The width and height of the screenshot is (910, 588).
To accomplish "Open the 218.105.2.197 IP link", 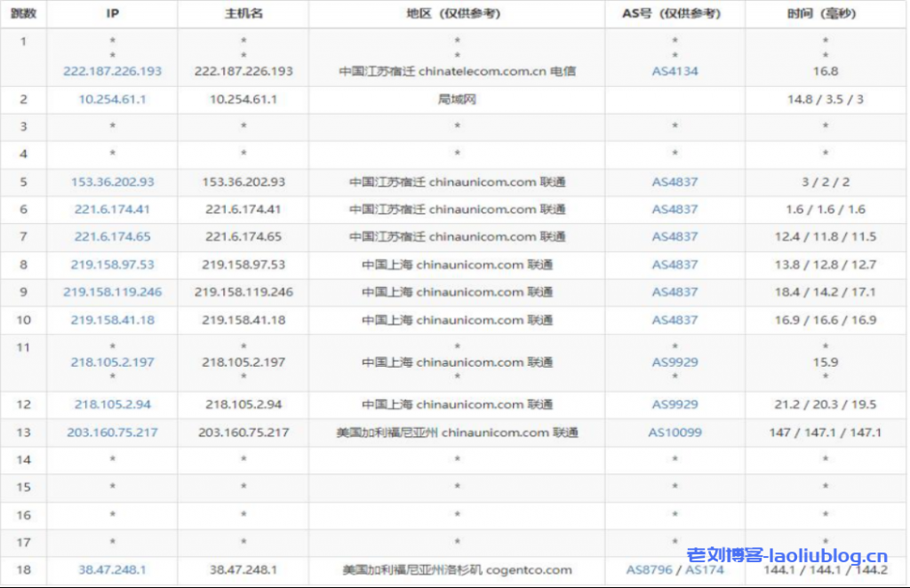I will coord(112,362).
